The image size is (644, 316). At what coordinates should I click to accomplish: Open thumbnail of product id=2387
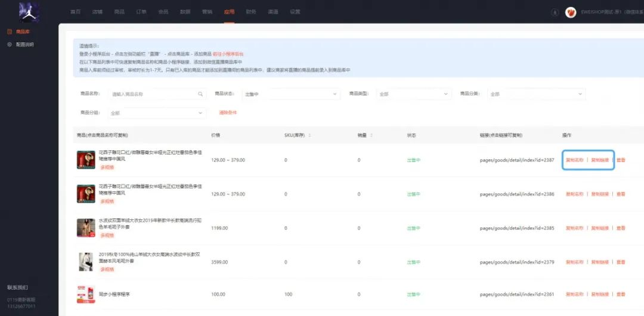[86, 160]
